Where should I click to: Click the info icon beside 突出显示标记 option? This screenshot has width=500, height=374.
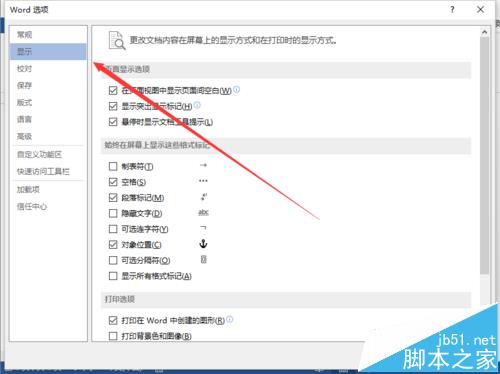pos(197,105)
